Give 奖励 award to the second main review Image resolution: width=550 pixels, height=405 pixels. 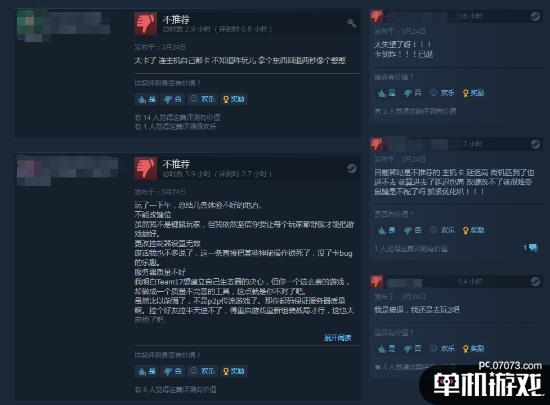(234, 371)
